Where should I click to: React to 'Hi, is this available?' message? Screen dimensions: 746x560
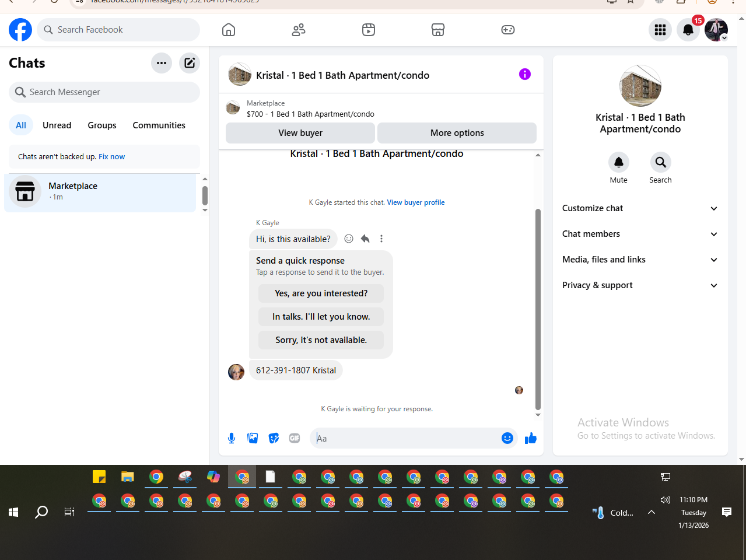click(x=349, y=239)
